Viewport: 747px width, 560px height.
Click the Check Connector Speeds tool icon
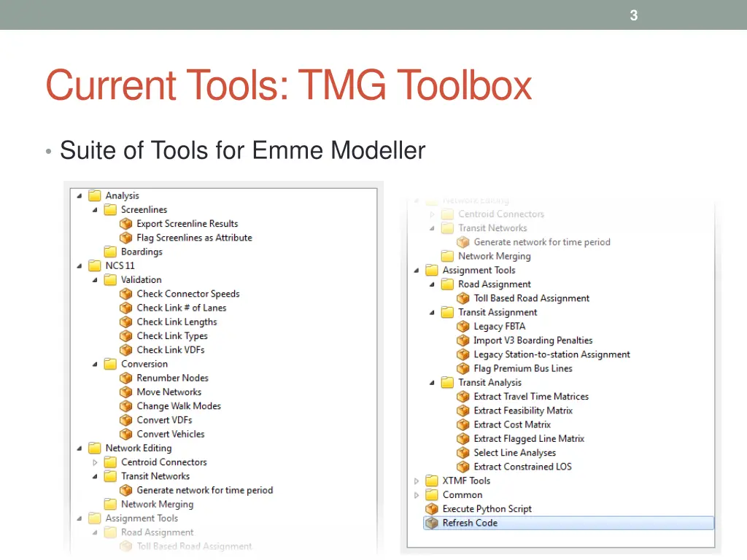click(x=125, y=294)
